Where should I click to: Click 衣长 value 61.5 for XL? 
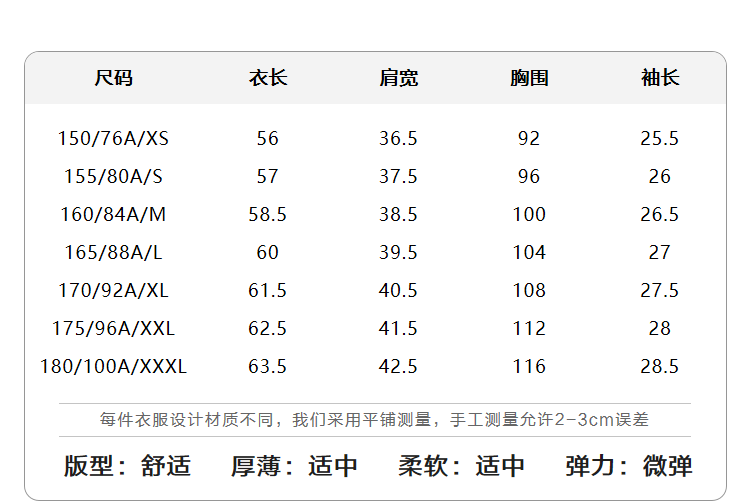click(x=267, y=290)
